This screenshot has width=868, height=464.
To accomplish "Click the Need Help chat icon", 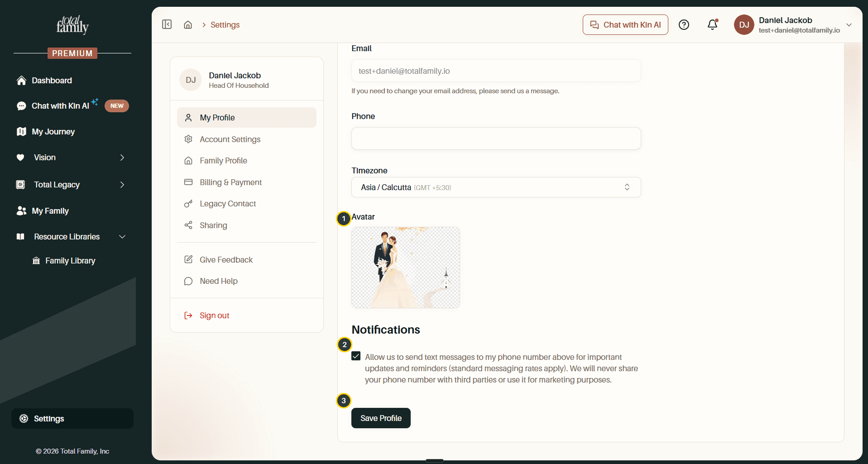I will click(188, 281).
